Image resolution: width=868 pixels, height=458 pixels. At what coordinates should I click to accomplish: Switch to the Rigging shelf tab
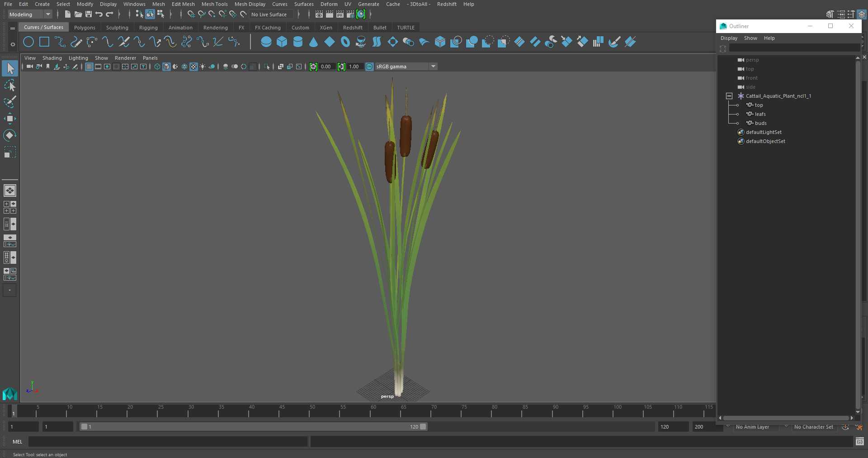(x=148, y=28)
